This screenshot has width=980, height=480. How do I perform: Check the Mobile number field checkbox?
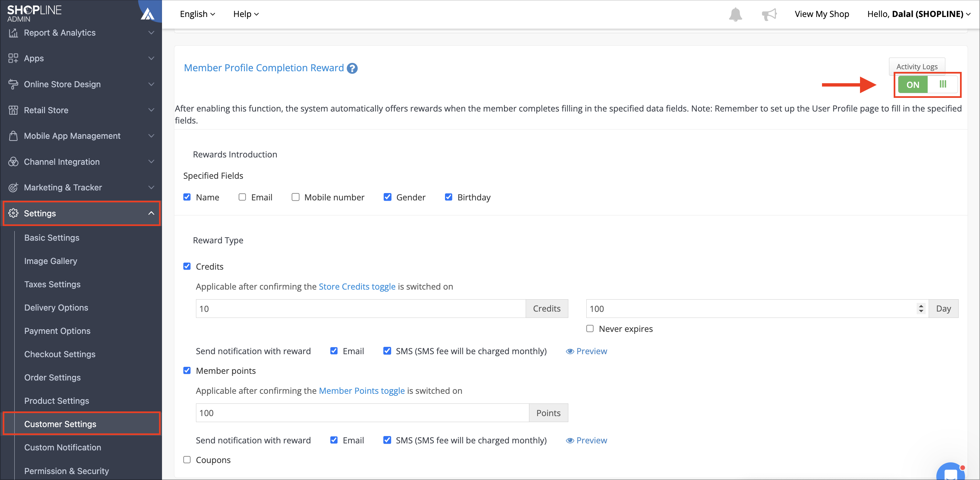point(295,197)
